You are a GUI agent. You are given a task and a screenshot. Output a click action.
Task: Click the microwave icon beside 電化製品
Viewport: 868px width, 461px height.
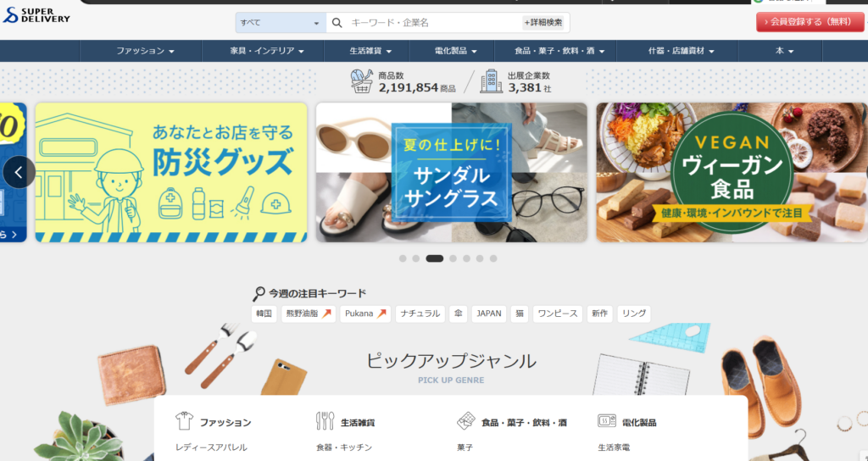607,421
